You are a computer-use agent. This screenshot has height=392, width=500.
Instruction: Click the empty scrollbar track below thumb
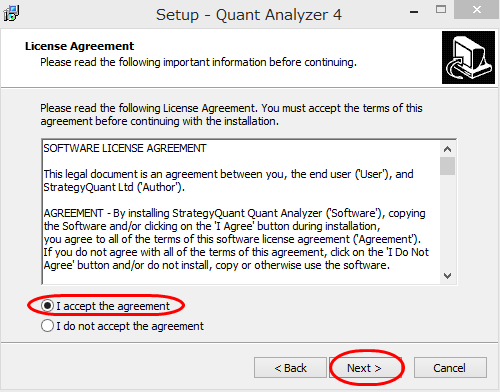click(447, 222)
